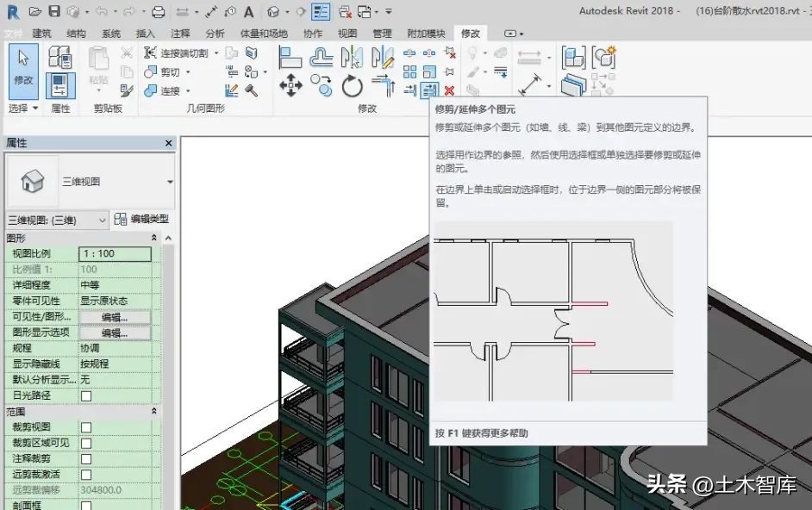The image size is (812, 510).
Task: Click the 剪切 (Cut geometry) tool icon
Action: [x=151, y=70]
